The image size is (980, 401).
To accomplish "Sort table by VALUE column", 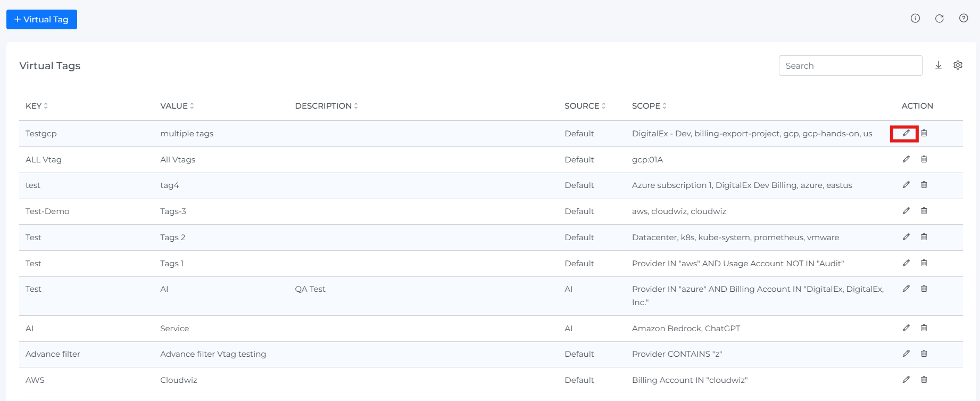I will coord(177,106).
